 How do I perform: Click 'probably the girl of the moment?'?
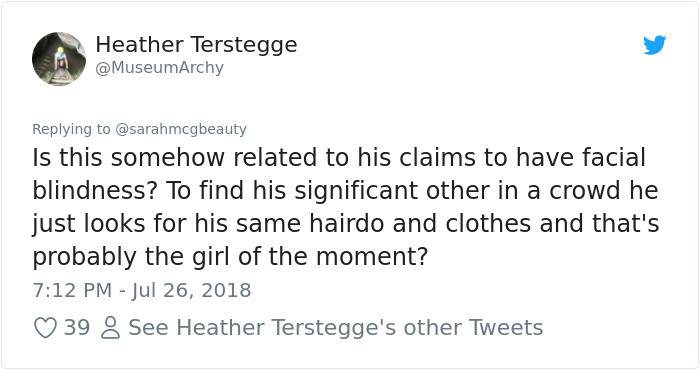230,257
